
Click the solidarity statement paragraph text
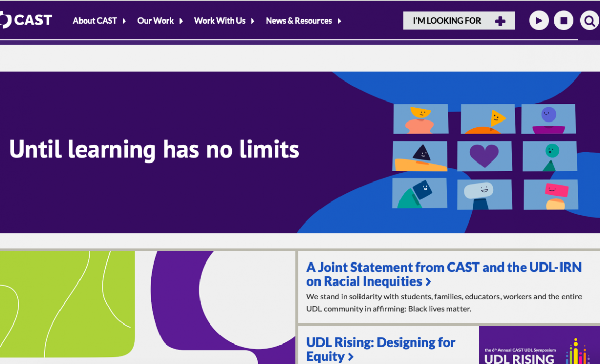[444, 302]
